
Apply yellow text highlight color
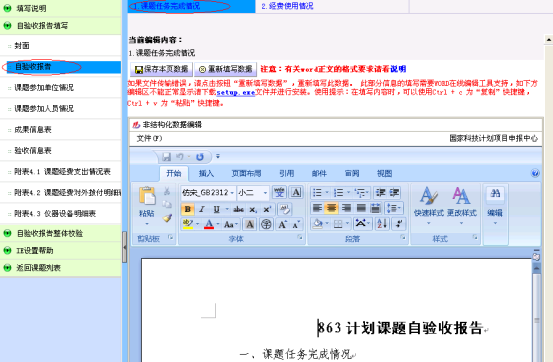[x=188, y=224]
